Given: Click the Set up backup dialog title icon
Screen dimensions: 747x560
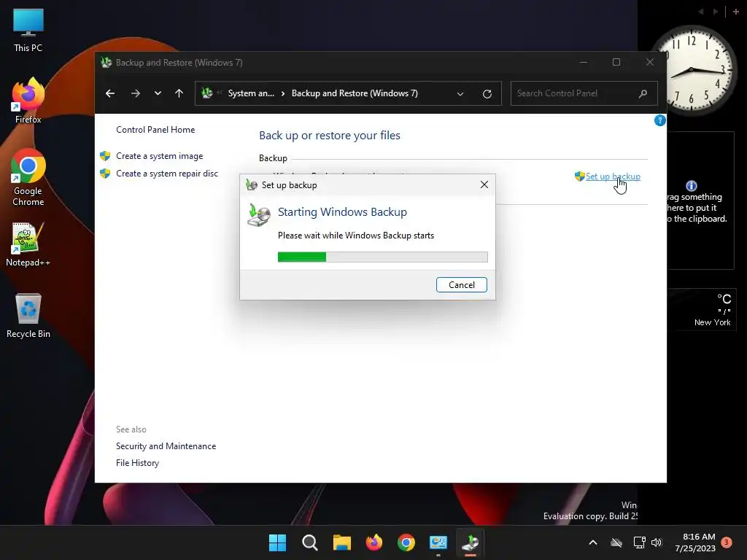Looking at the screenshot, I should click(x=252, y=185).
